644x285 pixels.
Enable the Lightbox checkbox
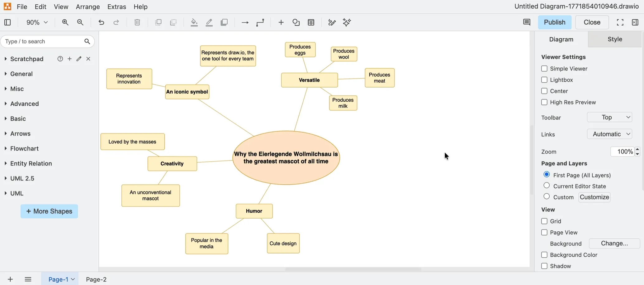pos(544,80)
